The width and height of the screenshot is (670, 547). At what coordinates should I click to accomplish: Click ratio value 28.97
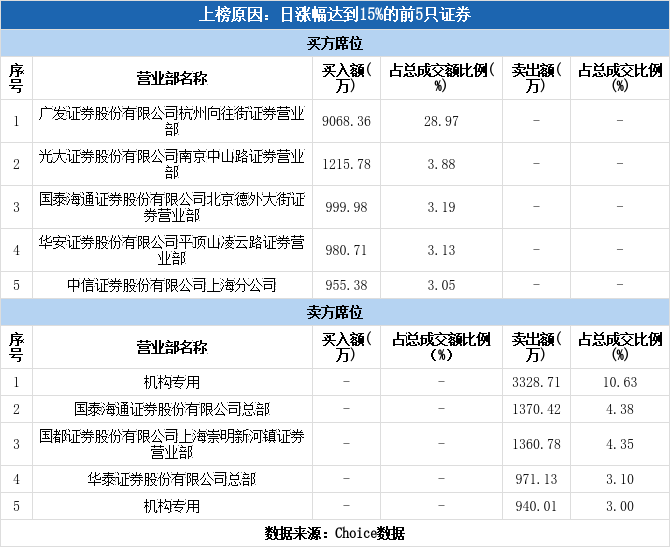[441, 121]
